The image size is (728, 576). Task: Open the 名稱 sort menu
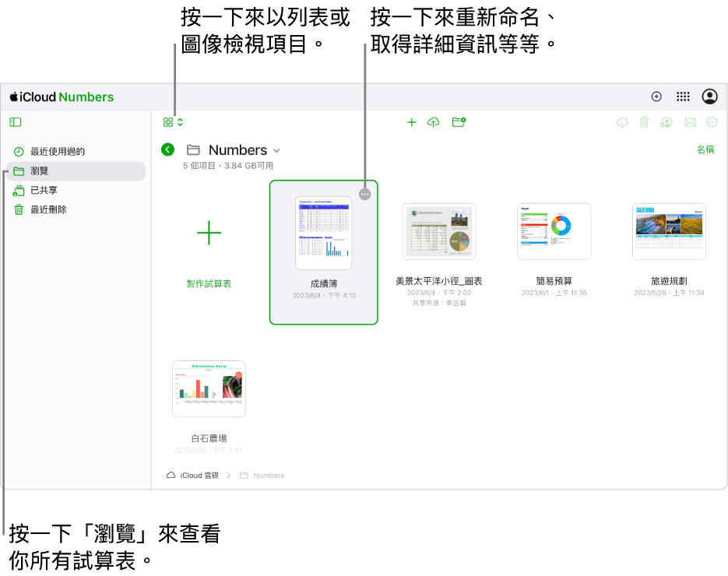705,149
